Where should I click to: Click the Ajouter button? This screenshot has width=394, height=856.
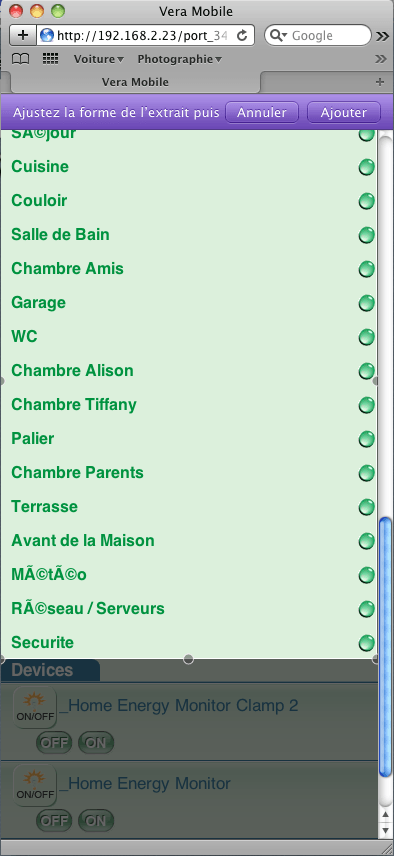point(344,112)
